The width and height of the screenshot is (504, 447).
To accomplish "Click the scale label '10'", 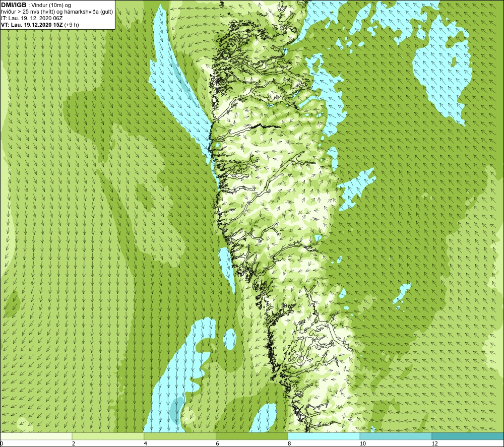I will [363, 443].
